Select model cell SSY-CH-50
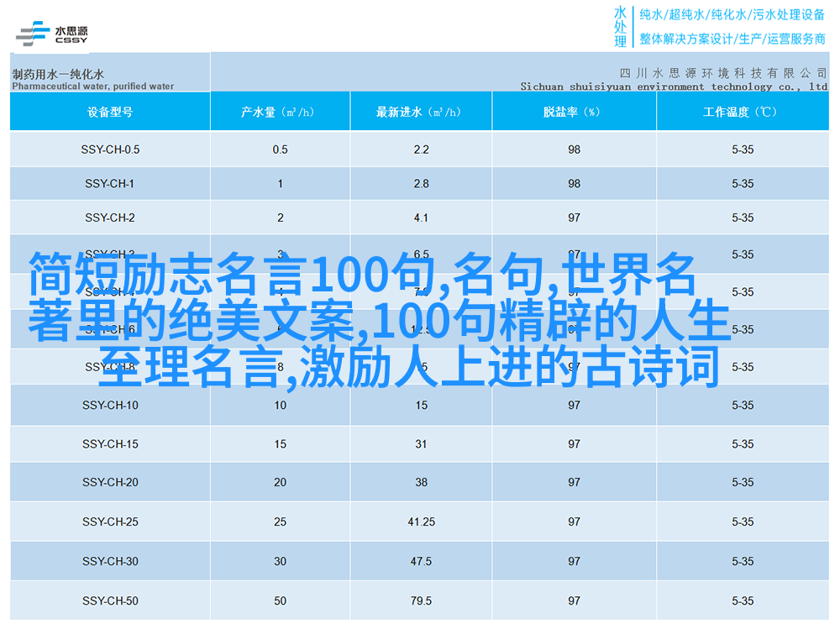Image resolution: width=840 pixels, height=629 pixels. tap(110, 601)
